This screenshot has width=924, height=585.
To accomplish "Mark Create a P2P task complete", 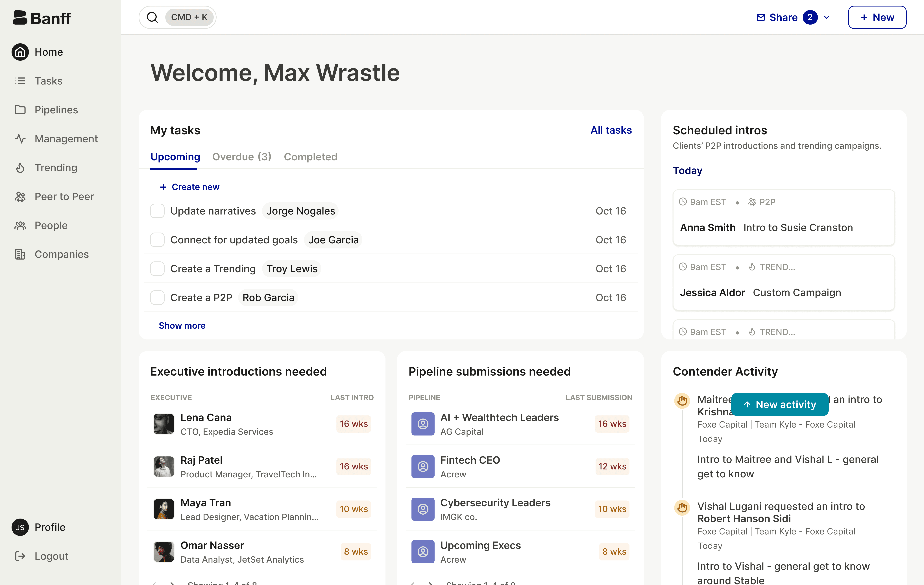I will 157,298.
